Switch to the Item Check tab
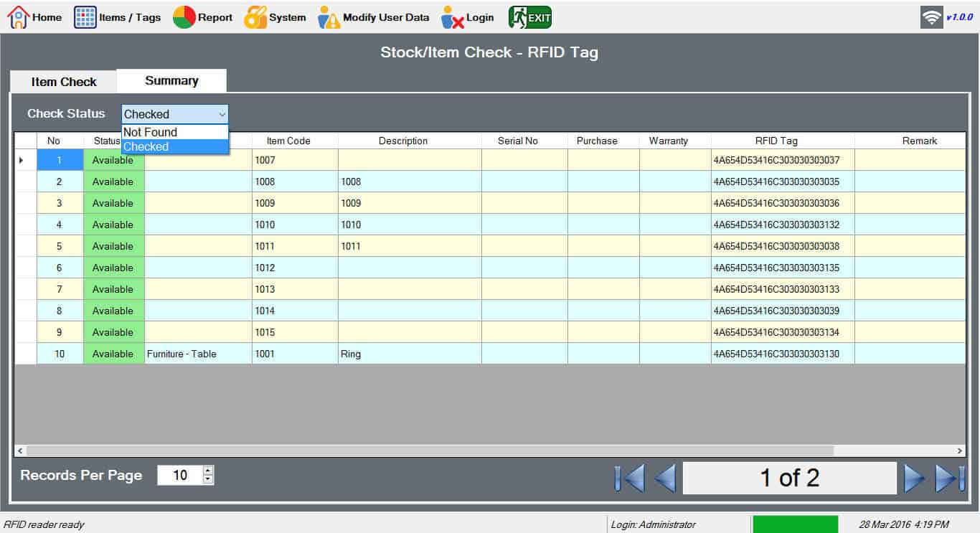The height and width of the screenshot is (533, 980). click(x=64, y=82)
